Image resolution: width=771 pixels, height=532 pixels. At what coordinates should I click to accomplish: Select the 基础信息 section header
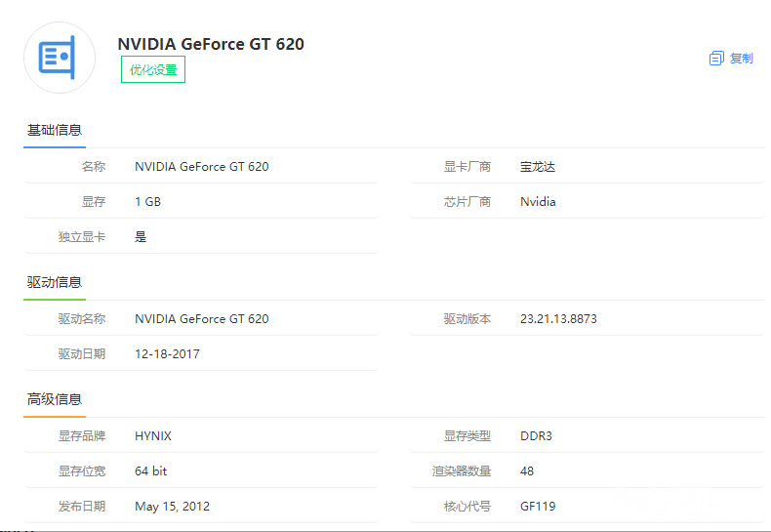pyautogui.click(x=55, y=130)
